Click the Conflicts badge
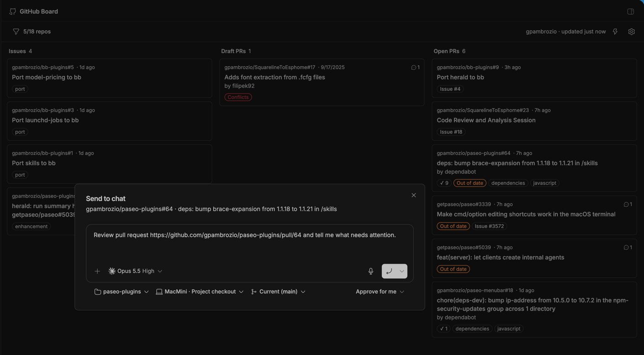This screenshot has width=644, height=355. pos(238,97)
